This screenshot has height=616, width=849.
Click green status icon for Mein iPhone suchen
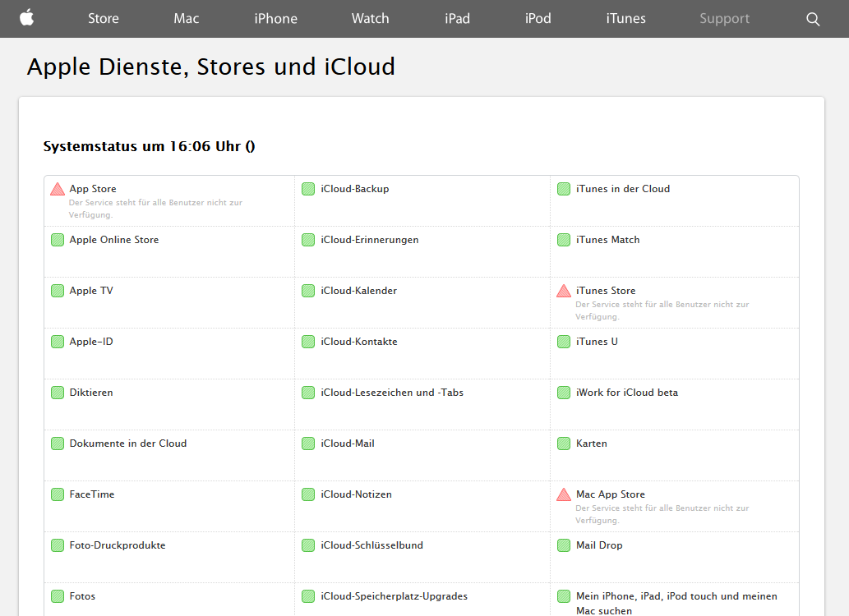click(564, 596)
